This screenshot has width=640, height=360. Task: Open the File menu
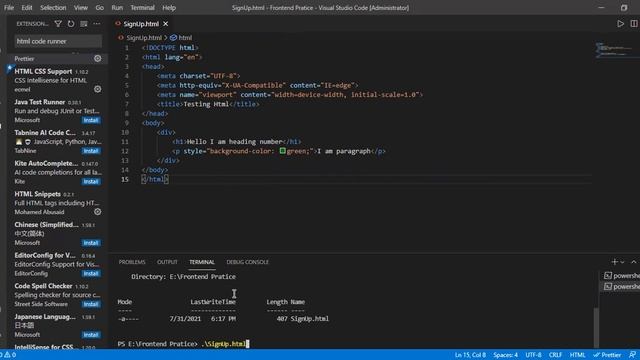pyautogui.click(x=9, y=8)
